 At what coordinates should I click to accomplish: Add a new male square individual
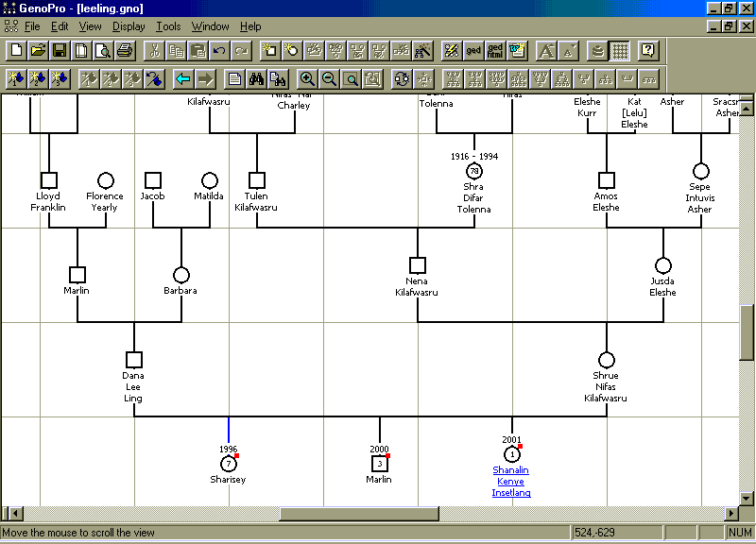[x=270, y=51]
